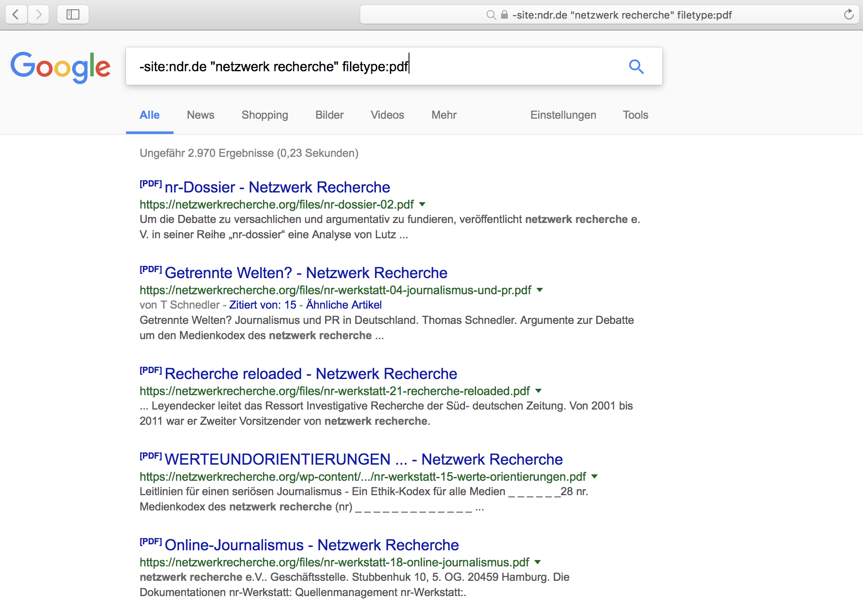
Task: Show the Safari sidebar
Action: click(x=73, y=15)
